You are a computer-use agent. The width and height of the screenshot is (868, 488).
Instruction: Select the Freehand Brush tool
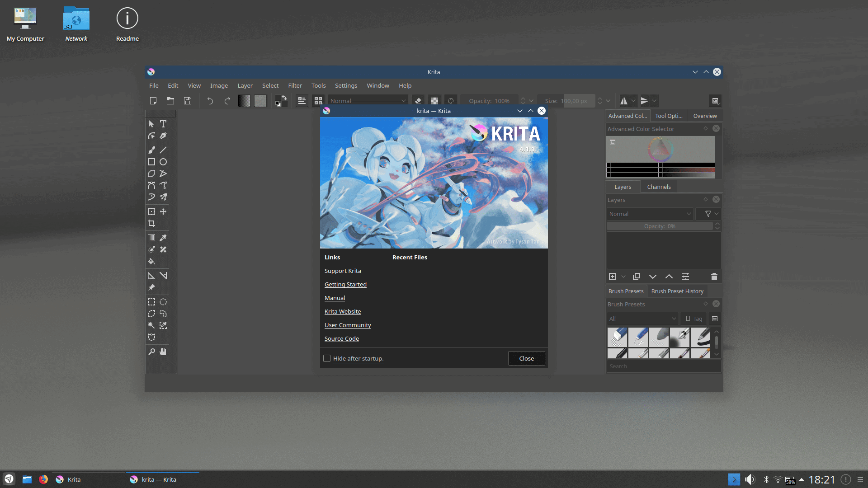pyautogui.click(x=151, y=150)
